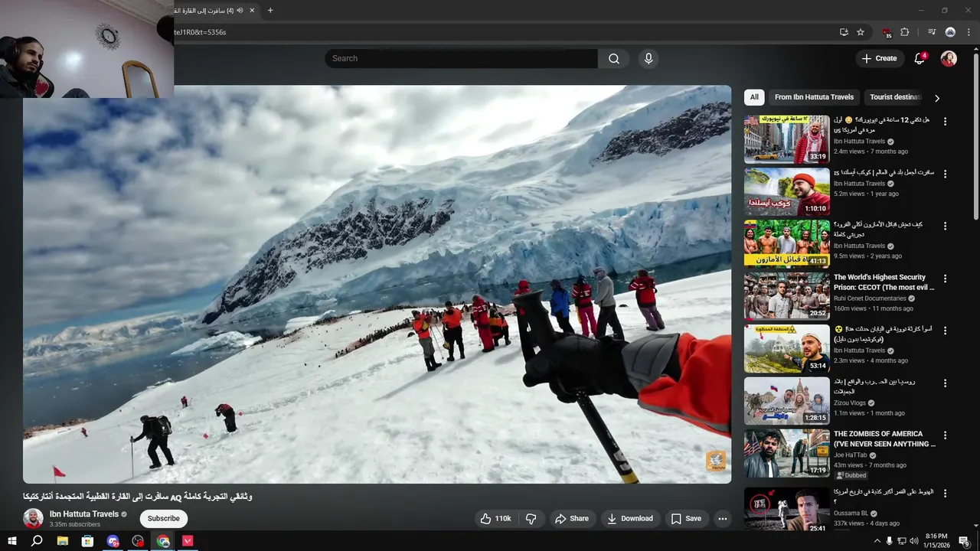Screen dimensions: 980x551
Task: Open red extension with 35 badge
Action: pos(887,32)
